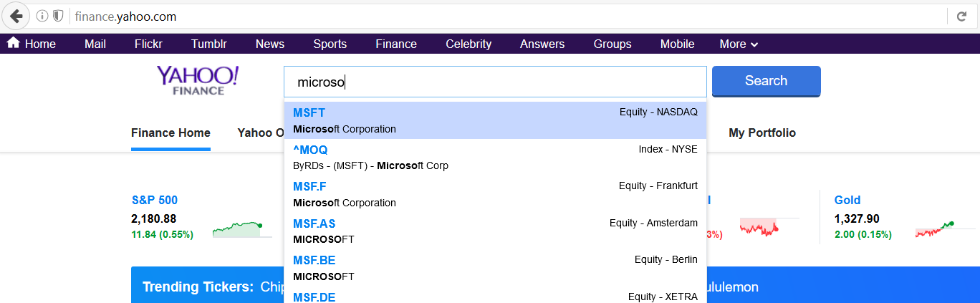Click the tracking protection shield icon
The image size is (980, 303).
(x=58, y=16)
